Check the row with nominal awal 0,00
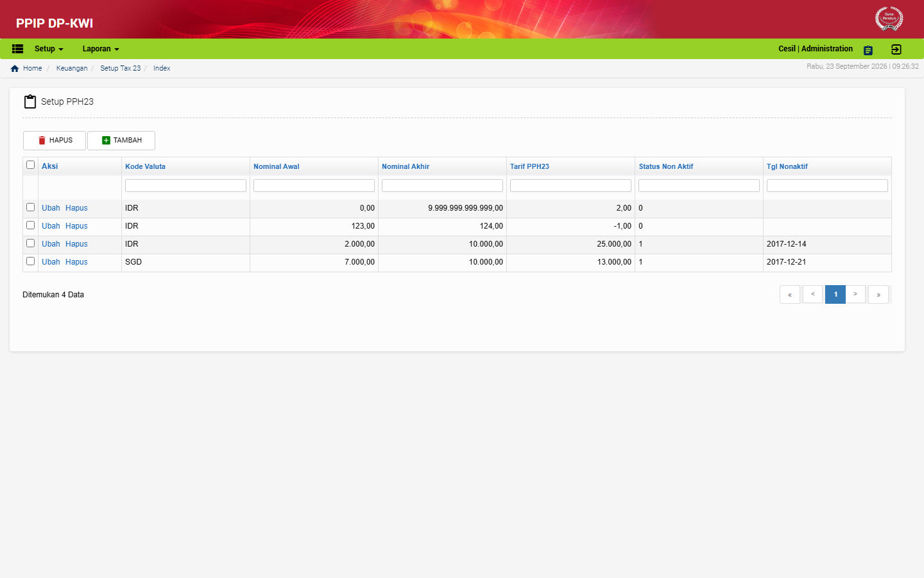Image resolution: width=924 pixels, height=578 pixels. [x=30, y=207]
